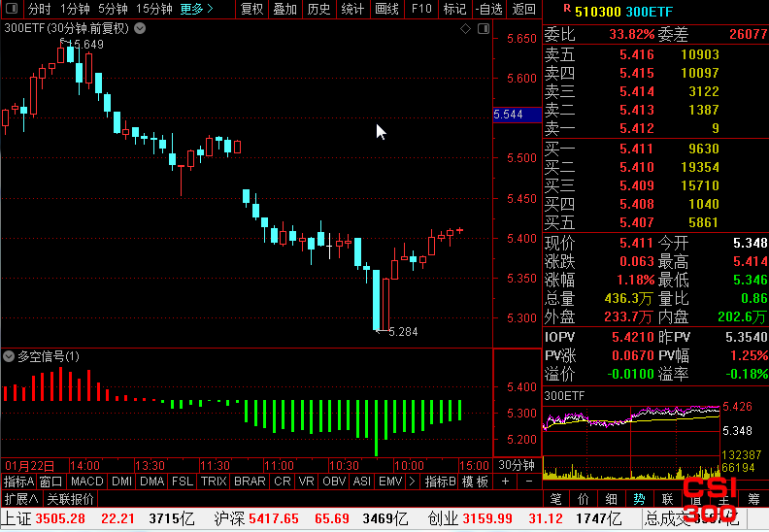This screenshot has height=532, width=769.
Task: Select the BRAR indicator
Action: pos(250,482)
